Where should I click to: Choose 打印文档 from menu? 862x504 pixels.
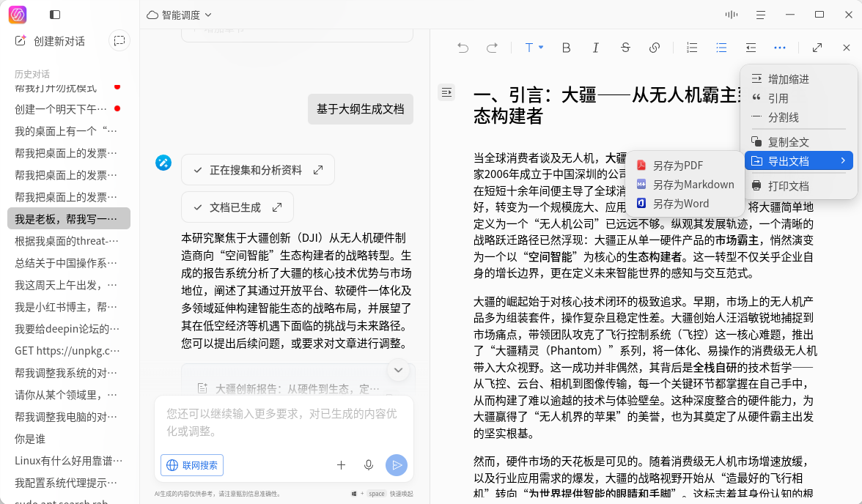799,186
